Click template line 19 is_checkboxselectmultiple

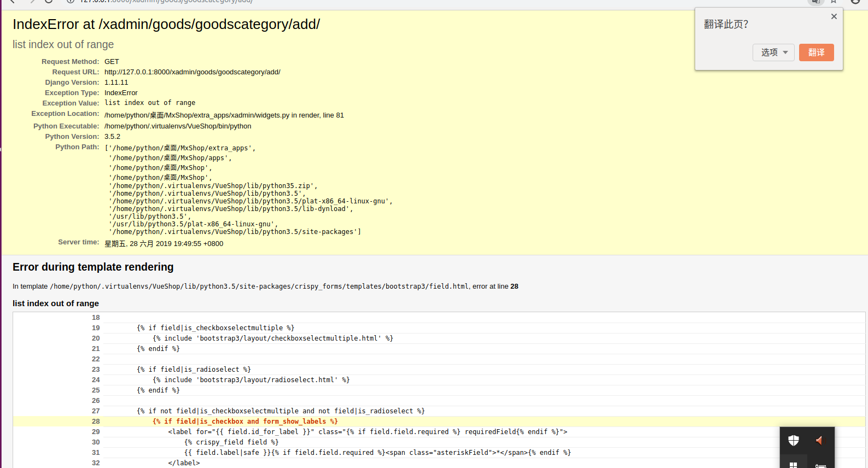[x=215, y=328]
